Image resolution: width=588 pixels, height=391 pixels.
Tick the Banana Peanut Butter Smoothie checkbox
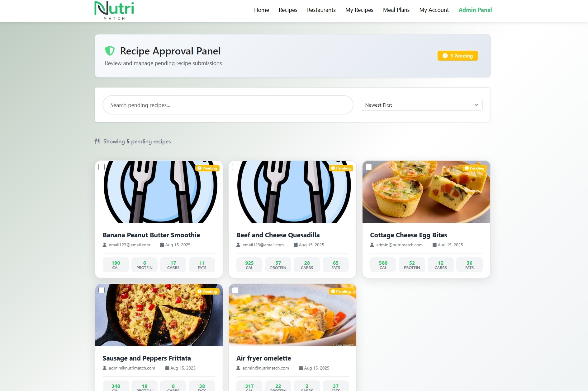[x=102, y=167]
